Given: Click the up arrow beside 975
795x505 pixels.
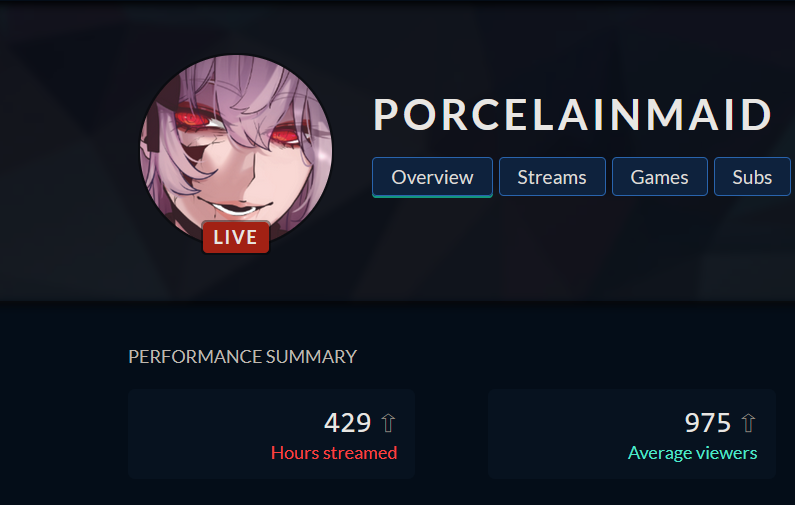Looking at the screenshot, I should tap(748, 423).
